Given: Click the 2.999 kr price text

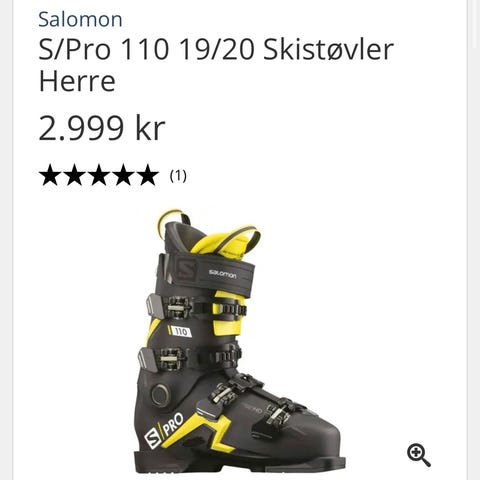Looking at the screenshot, I should point(102,128).
